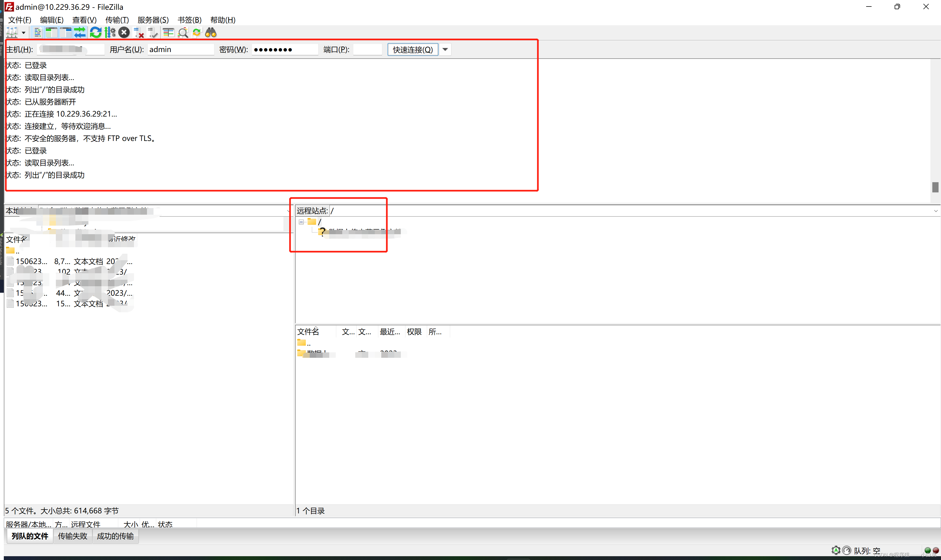Open the 编辑(E) menu

[52, 20]
